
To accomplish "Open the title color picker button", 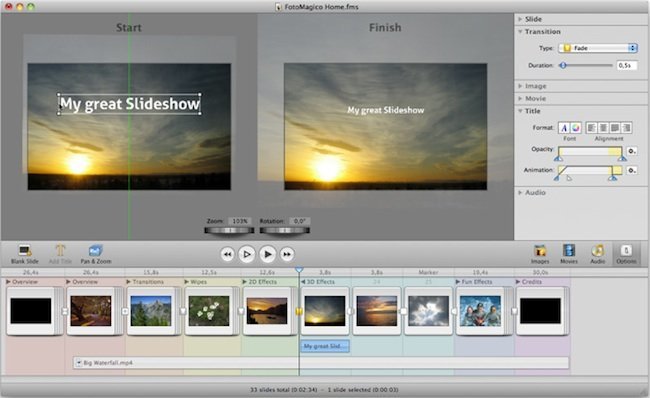I will [x=576, y=128].
